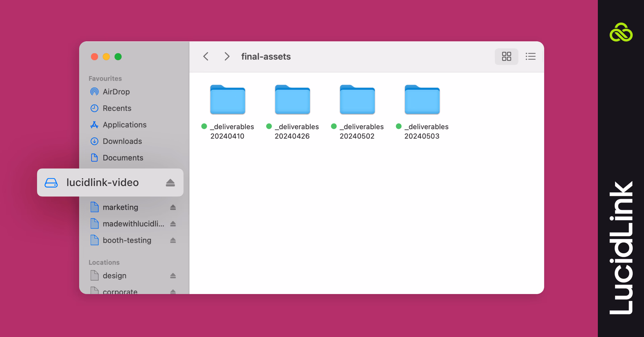644x337 pixels.
Task: Open the _deliverables 20240410 folder
Action: click(x=227, y=100)
